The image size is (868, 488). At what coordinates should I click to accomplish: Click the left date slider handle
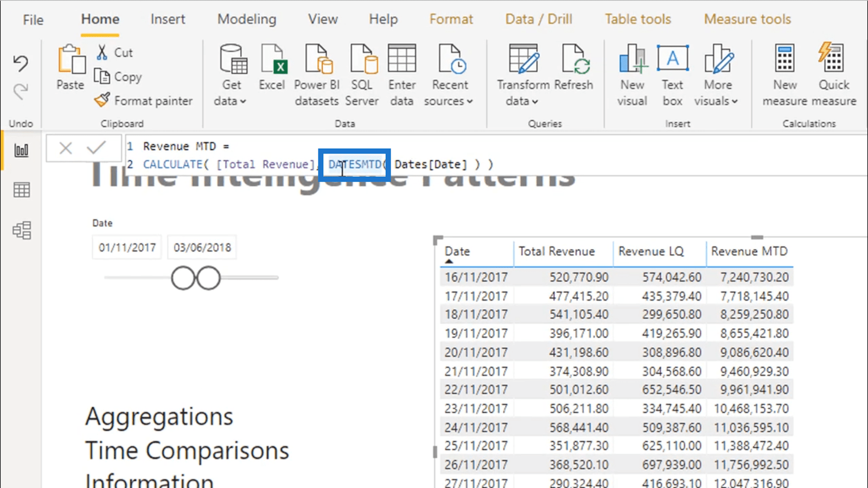pyautogui.click(x=183, y=278)
